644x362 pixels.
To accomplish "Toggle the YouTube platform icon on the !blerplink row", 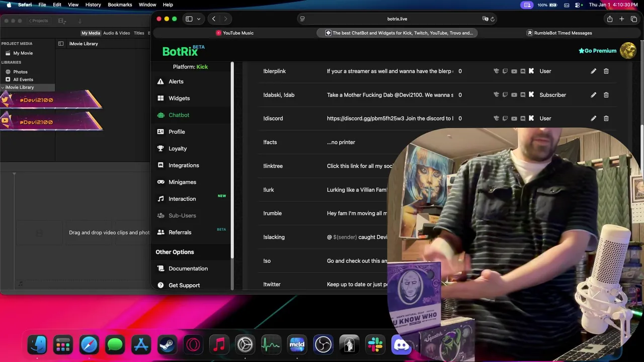I will click(514, 71).
